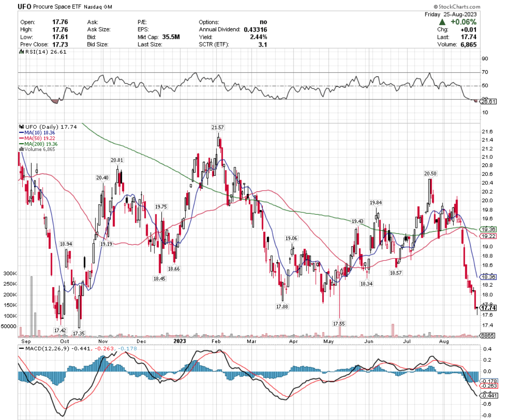Click the green up-arrow change icon

(x=443, y=22)
